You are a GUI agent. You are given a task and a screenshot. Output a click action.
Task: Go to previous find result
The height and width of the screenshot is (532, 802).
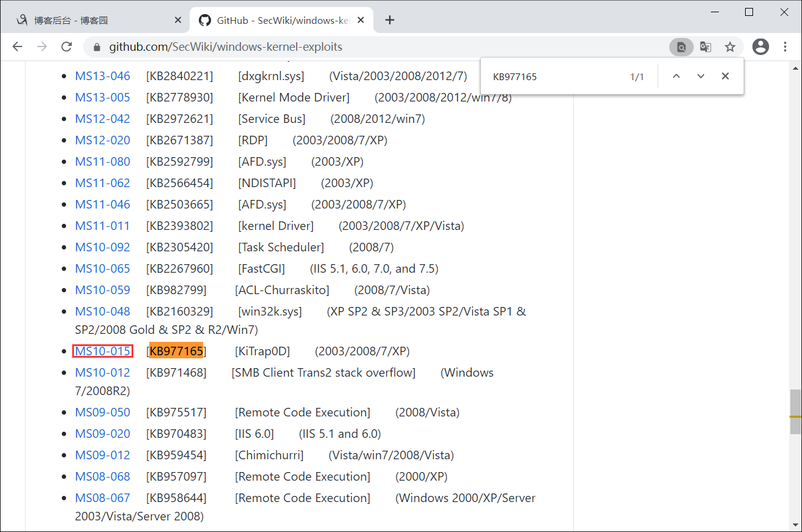click(x=676, y=76)
